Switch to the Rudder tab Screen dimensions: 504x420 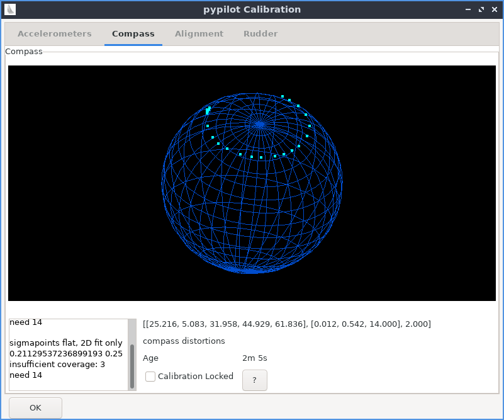point(260,33)
